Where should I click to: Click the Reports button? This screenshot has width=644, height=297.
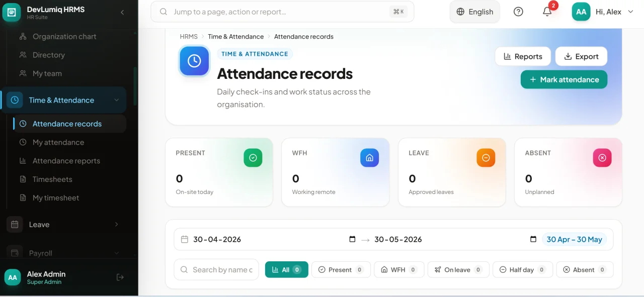pyautogui.click(x=523, y=56)
